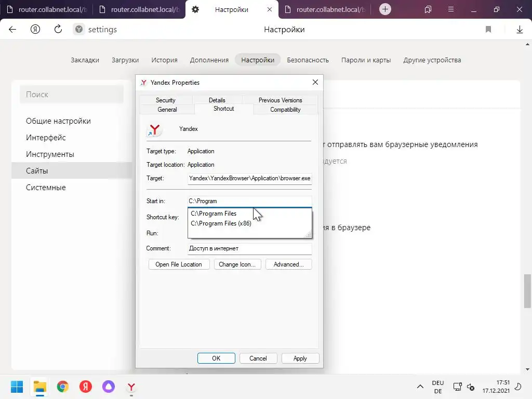The width and height of the screenshot is (532, 399).
Task: Open the red Yandex icon in taskbar
Action: coord(86,387)
